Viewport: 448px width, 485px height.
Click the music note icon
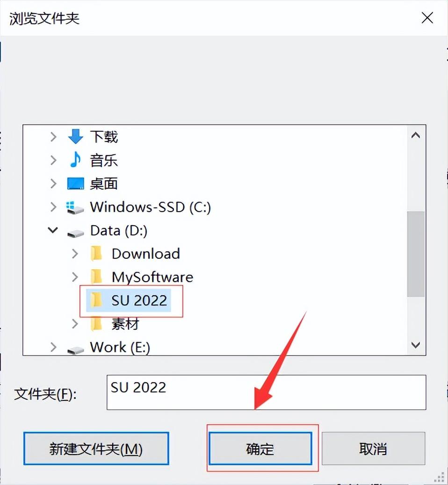75,160
